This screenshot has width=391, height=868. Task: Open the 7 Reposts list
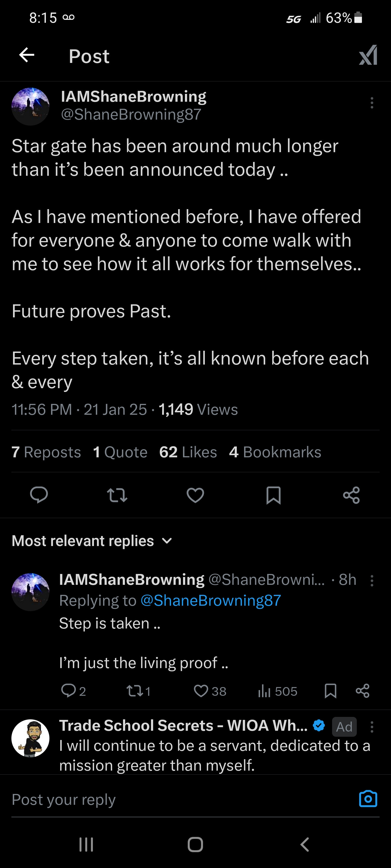(46, 452)
